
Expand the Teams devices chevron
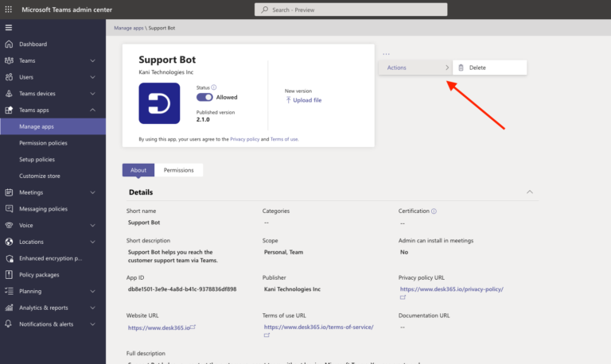click(93, 94)
